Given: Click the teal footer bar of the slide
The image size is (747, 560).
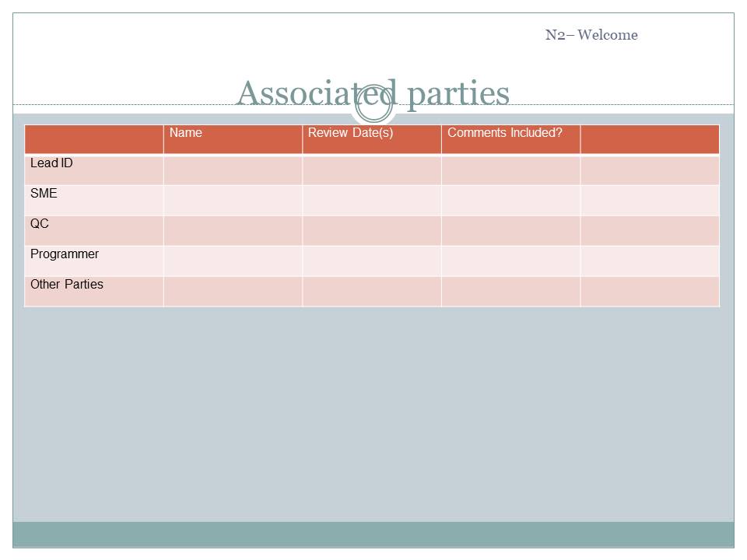Looking at the screenshot, I should [x=373, y=534].
